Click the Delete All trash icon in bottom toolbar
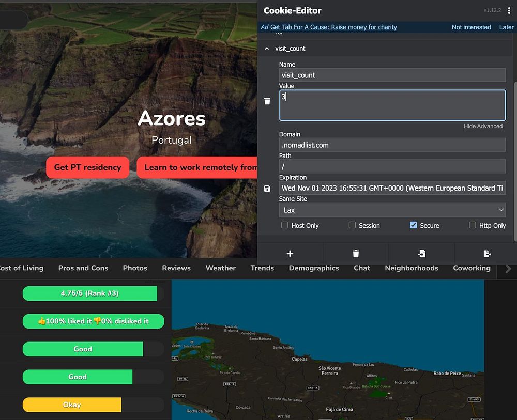The image size is (517, 420). click(x=356, y=254)
